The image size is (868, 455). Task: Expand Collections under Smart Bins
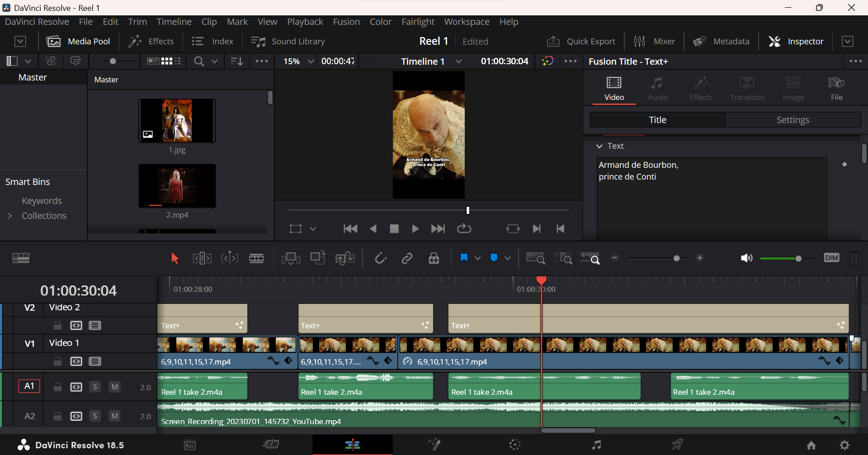(x=10, y=216)
